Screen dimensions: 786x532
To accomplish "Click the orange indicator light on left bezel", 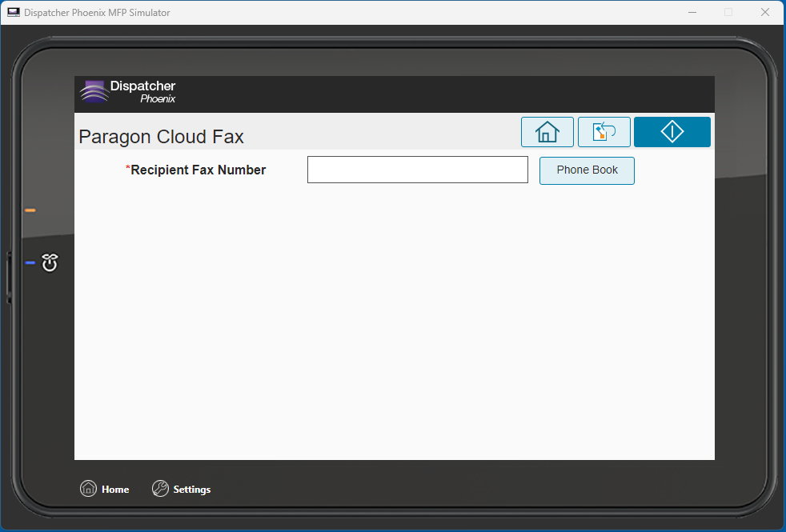I will tap(30, 210).
